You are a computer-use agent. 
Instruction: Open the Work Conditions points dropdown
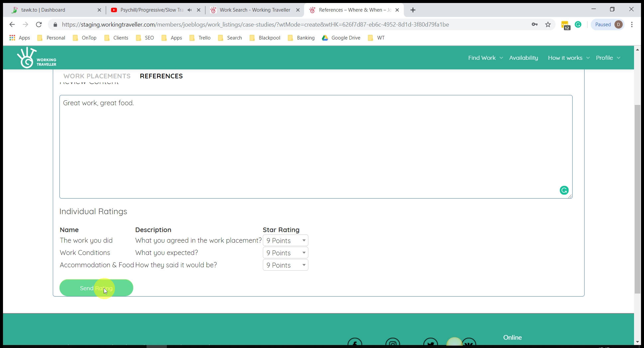coord(285,253)
